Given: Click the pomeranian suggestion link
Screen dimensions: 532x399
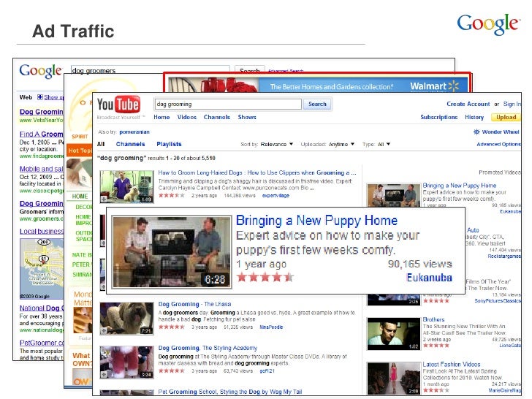Looking at the screenshot, I should point(134,132).
